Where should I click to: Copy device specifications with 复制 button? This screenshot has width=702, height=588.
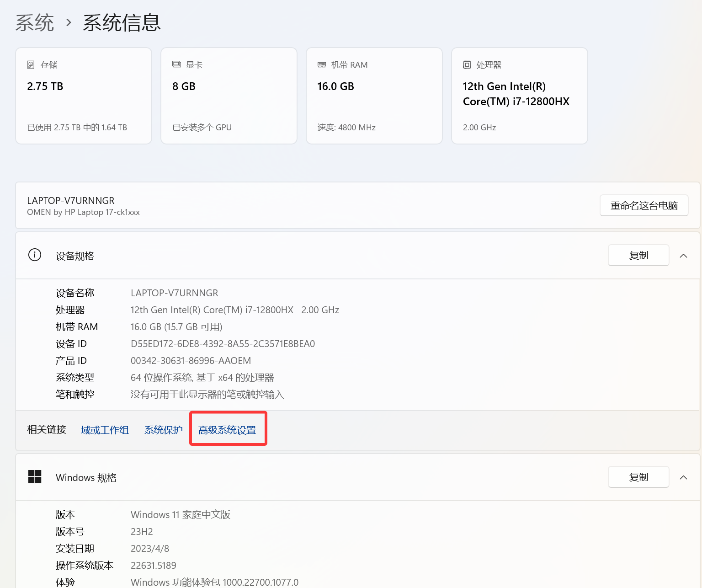click(x=638, y=255)
